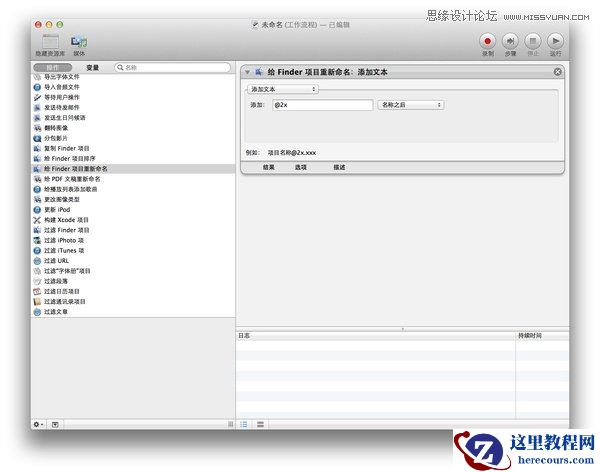This screenshot has height=472, width=600.
Task: Select the 过滤 Finder 项目 action icon
Action: tap(37, 230)
